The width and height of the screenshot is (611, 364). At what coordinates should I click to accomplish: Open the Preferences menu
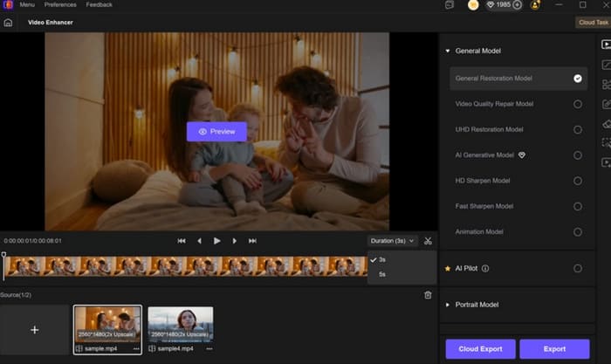60,4
